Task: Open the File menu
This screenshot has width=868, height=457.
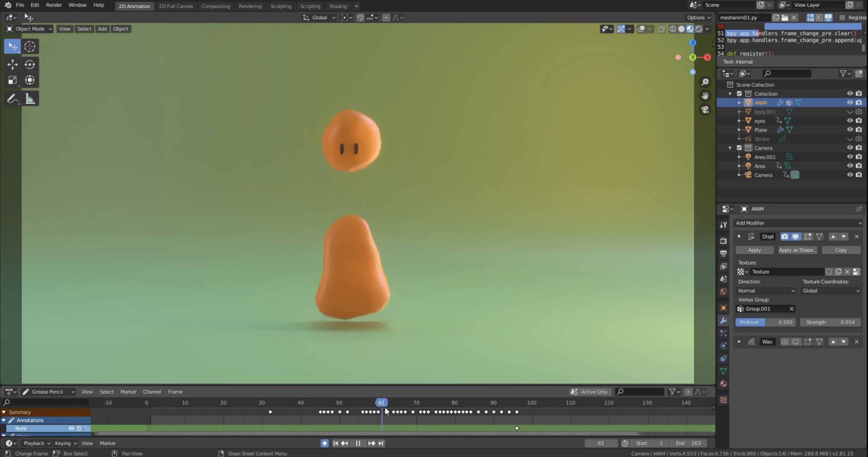Action: point(20,5)
